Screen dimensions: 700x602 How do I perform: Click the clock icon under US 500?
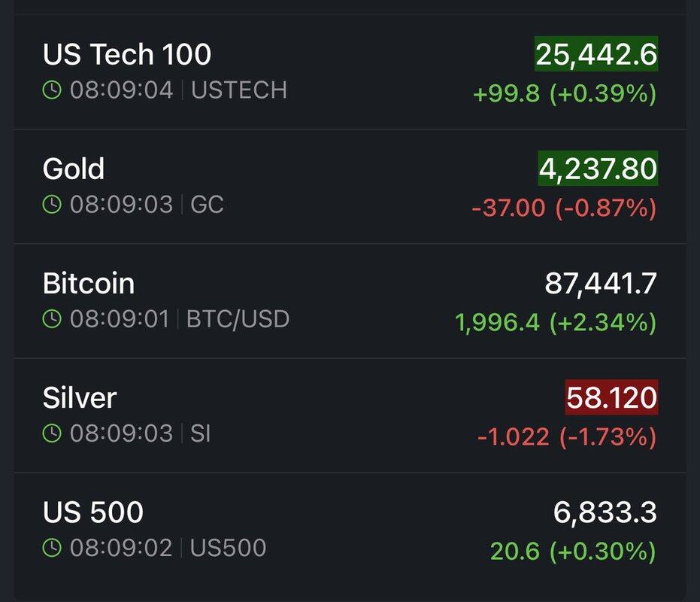(52, 549)
